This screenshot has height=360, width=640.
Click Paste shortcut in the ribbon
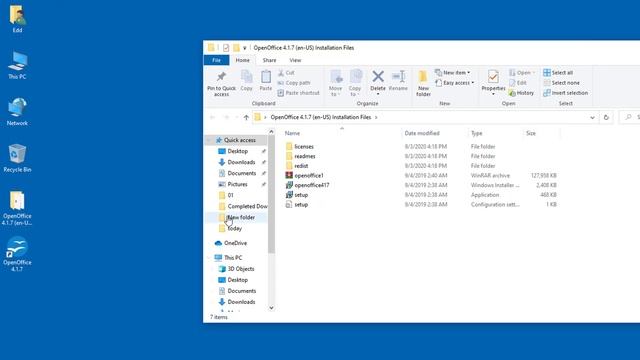[298, 93]
